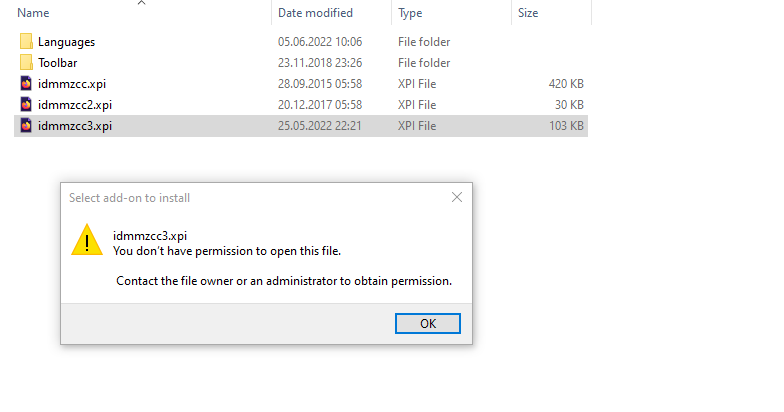784x412 pixels.
Task: Sort files by Date modified column
Action: coord(315,13)
